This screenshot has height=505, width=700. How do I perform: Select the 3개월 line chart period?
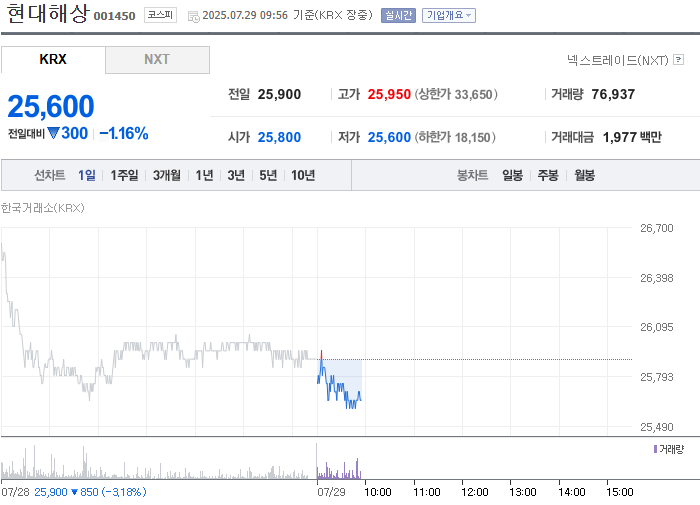[x=167, y=175]
